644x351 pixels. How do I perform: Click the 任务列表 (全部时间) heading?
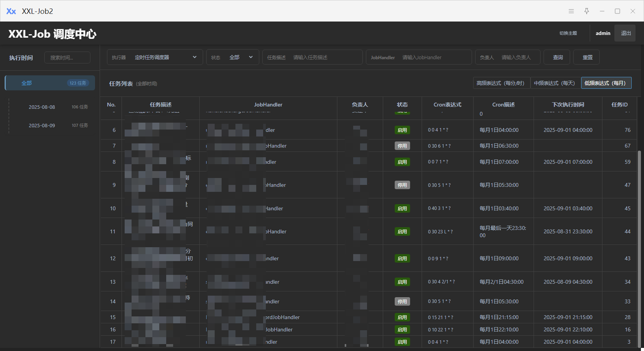[133, 83]
